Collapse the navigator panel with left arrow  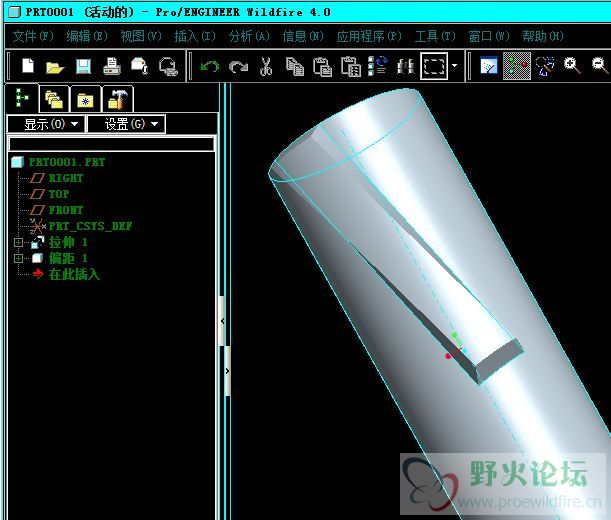[x=223, y=321]
